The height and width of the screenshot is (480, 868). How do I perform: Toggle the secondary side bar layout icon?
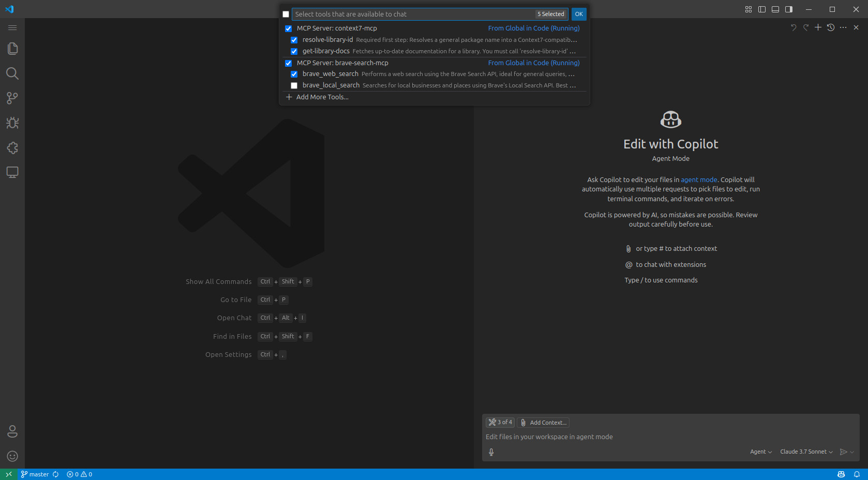tap(789, 9)
